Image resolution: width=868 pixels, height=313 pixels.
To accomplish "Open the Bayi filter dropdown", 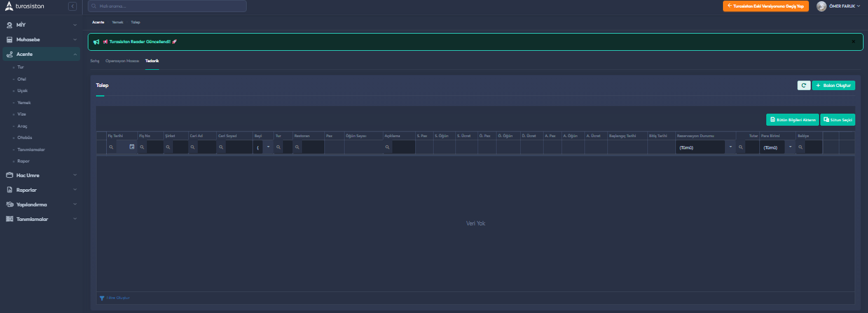I will pos(268,147).
